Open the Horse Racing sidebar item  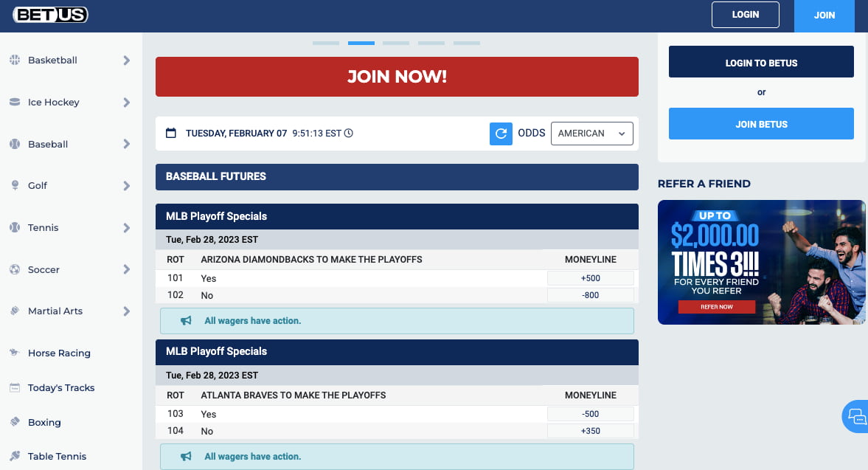point(71,353)
